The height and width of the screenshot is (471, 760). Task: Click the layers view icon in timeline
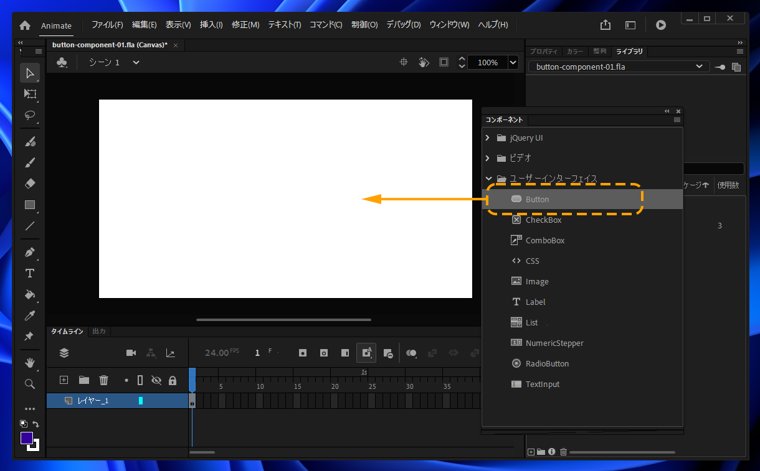pyautogui.click(x=64, y=353)
